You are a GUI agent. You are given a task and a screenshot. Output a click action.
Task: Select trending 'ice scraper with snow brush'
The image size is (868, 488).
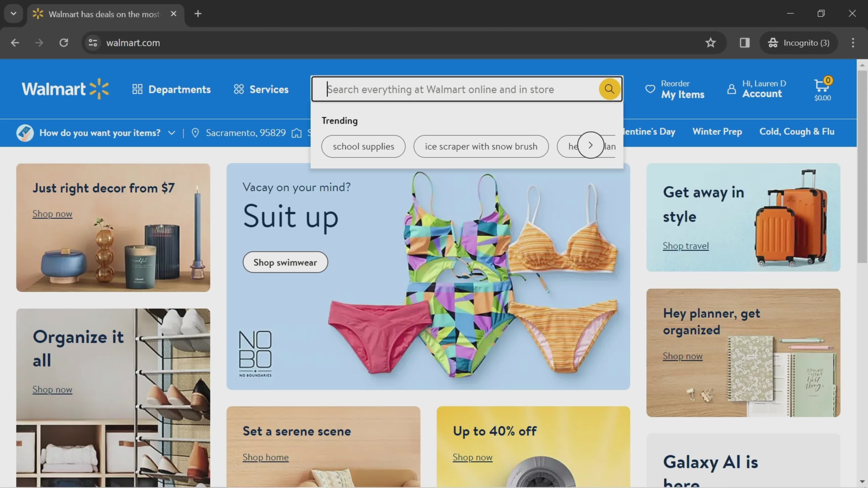[x=481, y=146]
